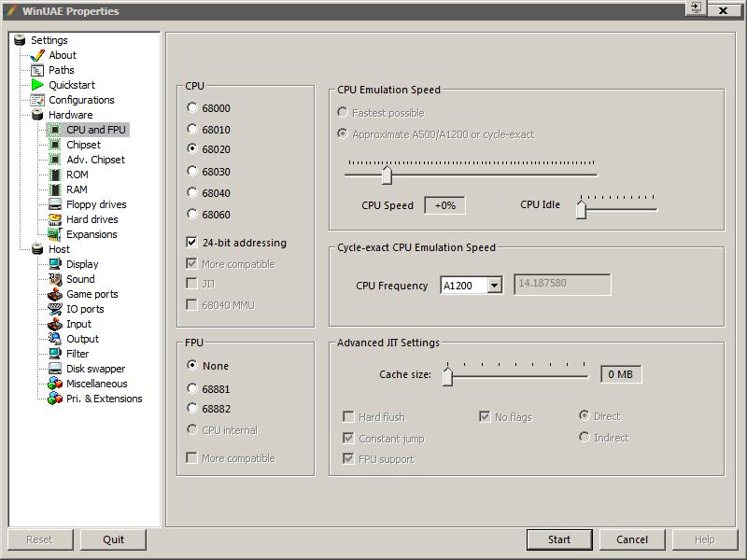Image resolution: width=747 pixels, height=560 pixels.
Task: Click the ROM chip icon
Action: click(x=55, y=175)
